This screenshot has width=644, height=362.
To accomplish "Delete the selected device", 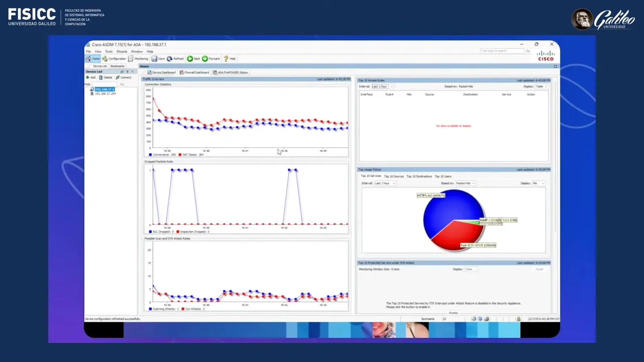I will point(106,77).
